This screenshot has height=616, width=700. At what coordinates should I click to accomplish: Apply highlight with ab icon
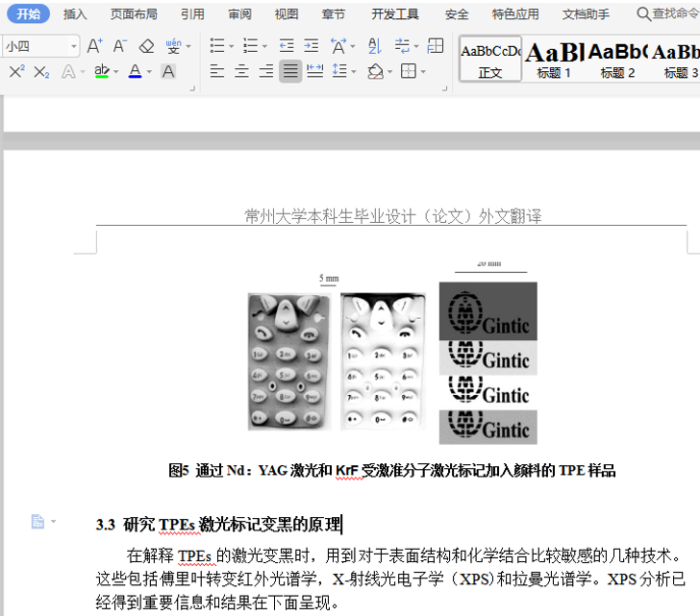pyautogui.click(x=102, y=71)
